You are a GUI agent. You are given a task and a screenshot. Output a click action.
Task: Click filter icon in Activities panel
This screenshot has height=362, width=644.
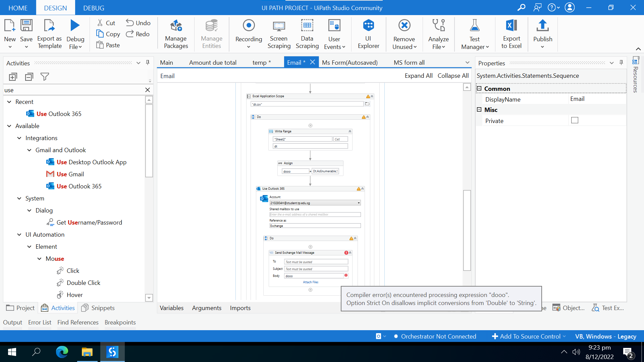(x=45, y=77)
